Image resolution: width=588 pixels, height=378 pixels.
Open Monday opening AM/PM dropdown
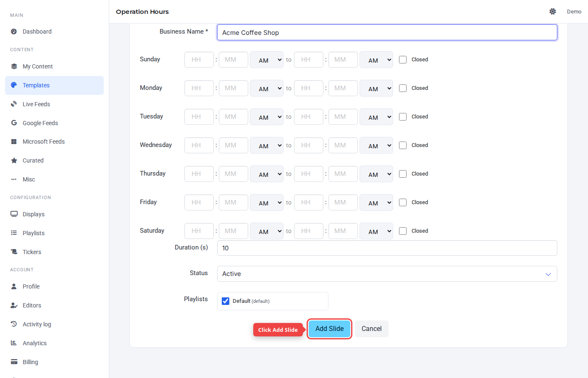click(x=267, y=88)
